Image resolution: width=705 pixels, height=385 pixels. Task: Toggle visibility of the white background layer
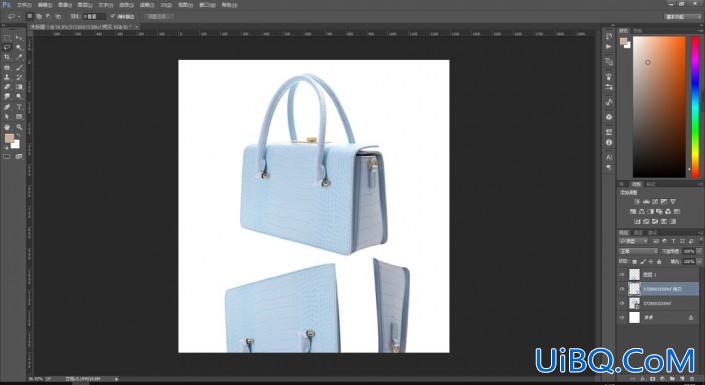[x=622, y=318]
